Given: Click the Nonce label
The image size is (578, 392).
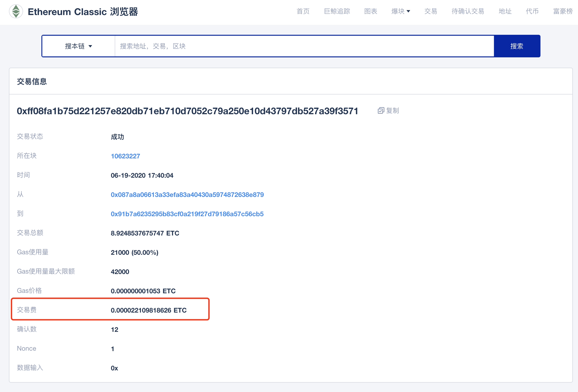Looking at the screenshot, I should tap(26, 348).
